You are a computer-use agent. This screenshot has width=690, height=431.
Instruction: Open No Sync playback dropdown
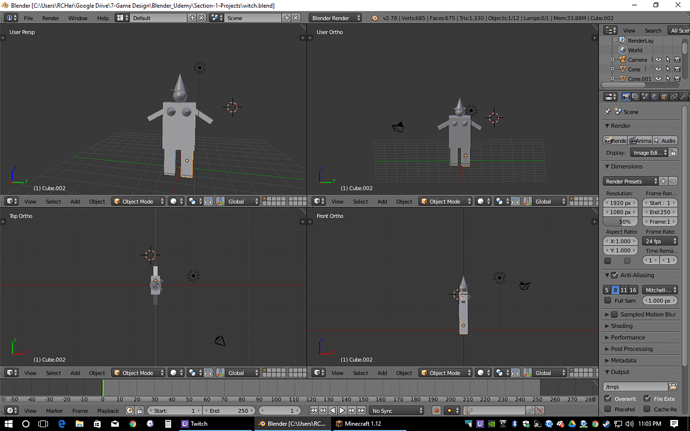[396, 410]
